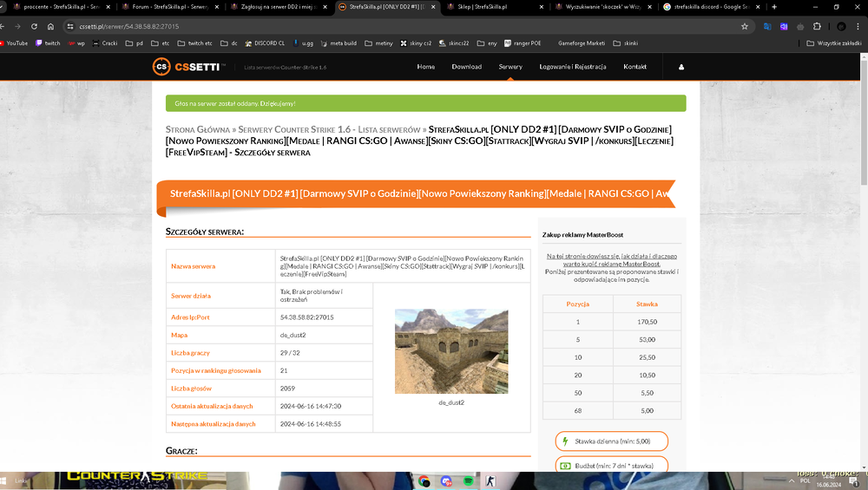
Task: Open the DISCORD CL bookmark
Action: 265,43
